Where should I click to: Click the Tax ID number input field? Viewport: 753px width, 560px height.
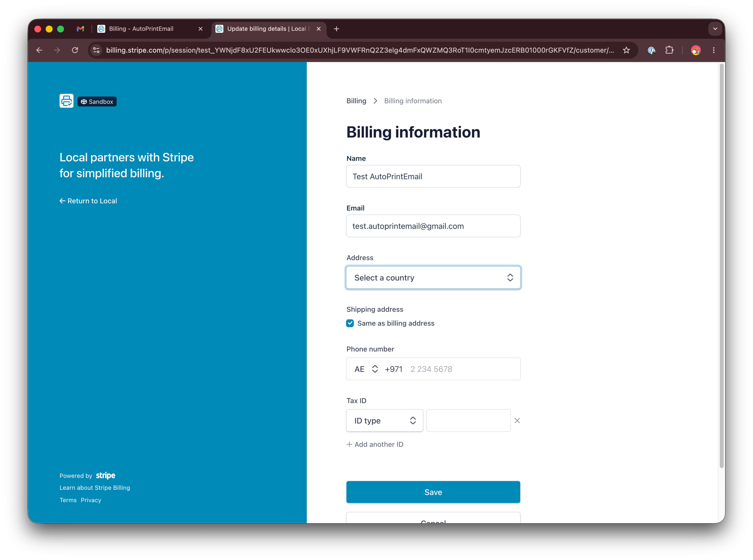click(468, 421)
